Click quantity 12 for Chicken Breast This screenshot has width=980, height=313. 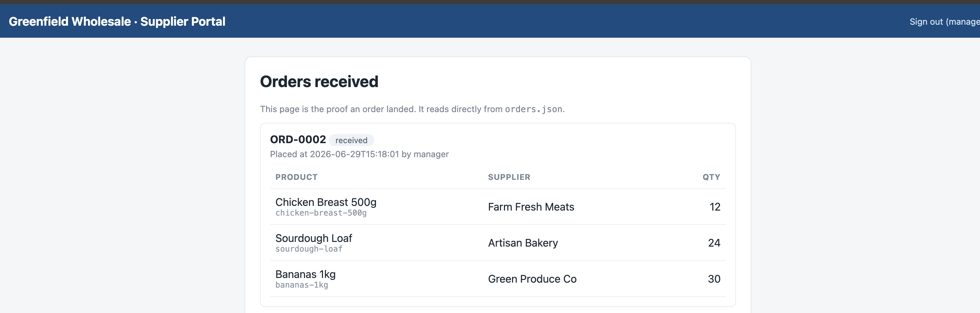tap(715, 207)
